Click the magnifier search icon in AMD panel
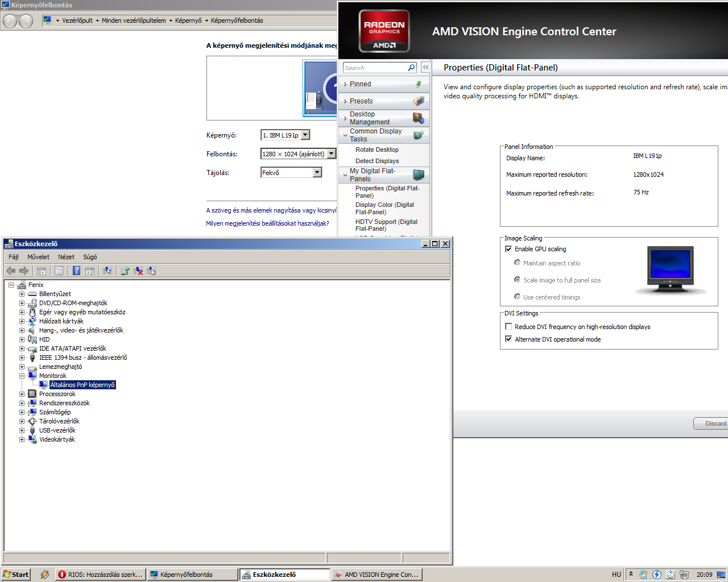The height and width of the screenshot is (582, 728). 411,68
